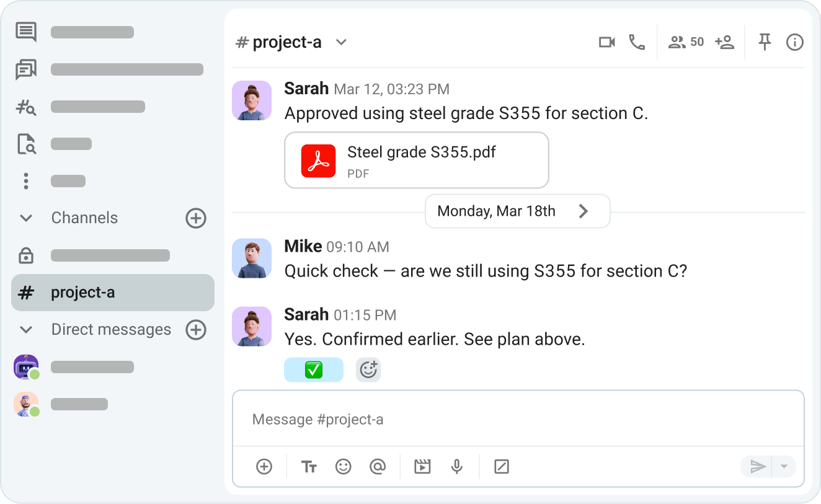The image size is (821, 504).
Task: Collapse the Channels section
Action: [x=25, y=218]
